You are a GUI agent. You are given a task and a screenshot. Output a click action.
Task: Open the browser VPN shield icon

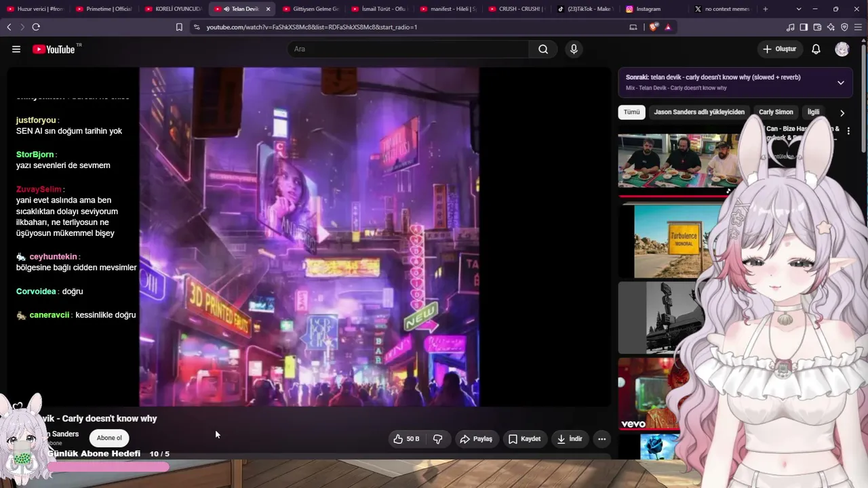pyautogui.click(x=844, y=27)
